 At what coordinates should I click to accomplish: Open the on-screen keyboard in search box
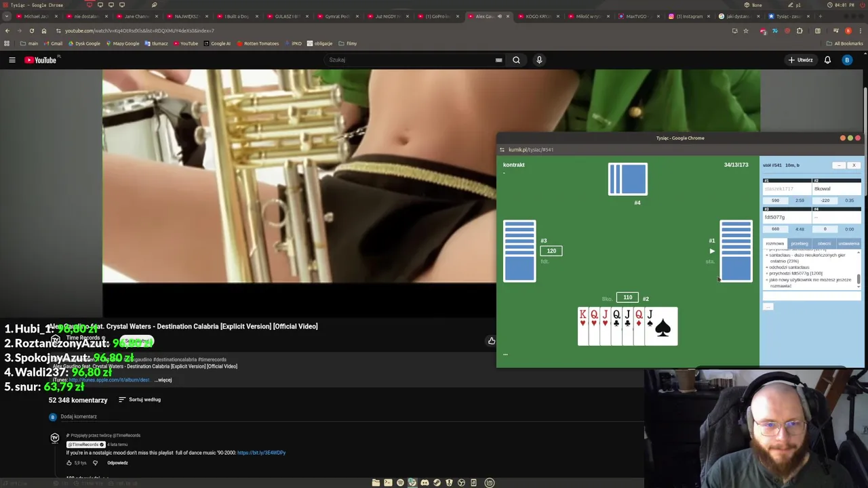498,60
